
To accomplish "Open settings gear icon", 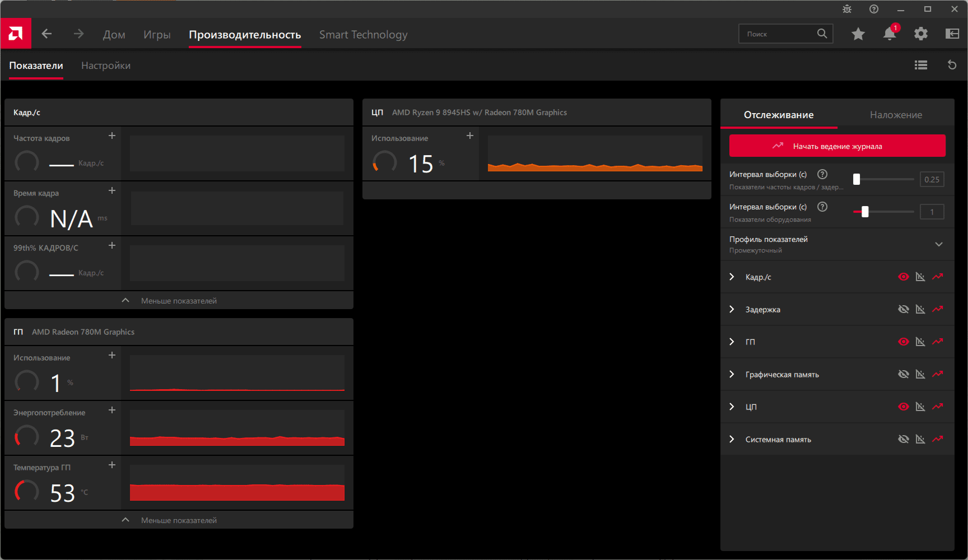I will pyautogui.click(x=921, y=34).
